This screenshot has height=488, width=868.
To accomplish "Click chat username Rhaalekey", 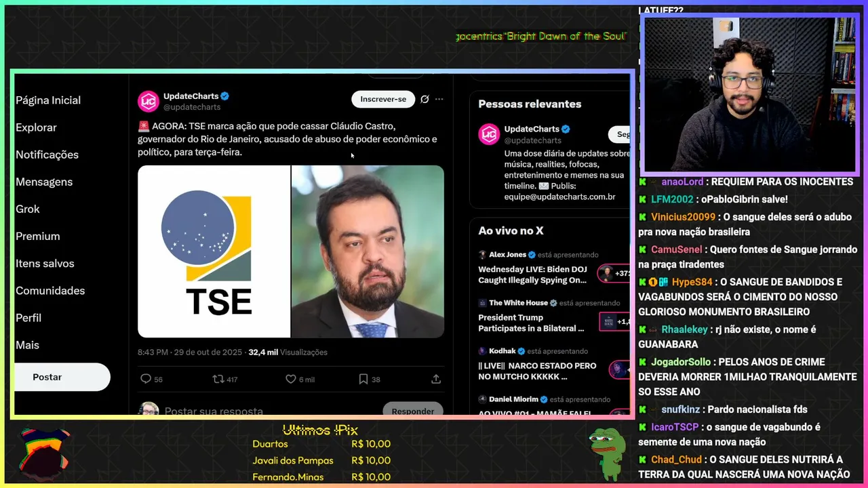I will pos(684,329).
